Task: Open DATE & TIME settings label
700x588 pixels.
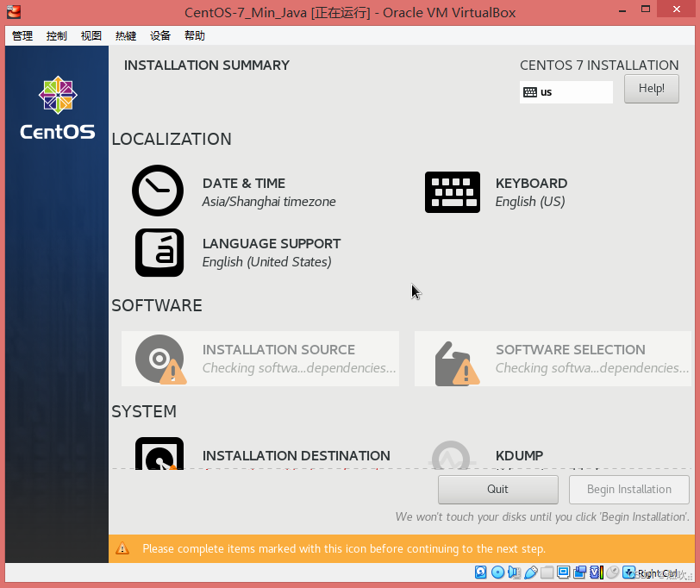Action: (x=244, y=184)
